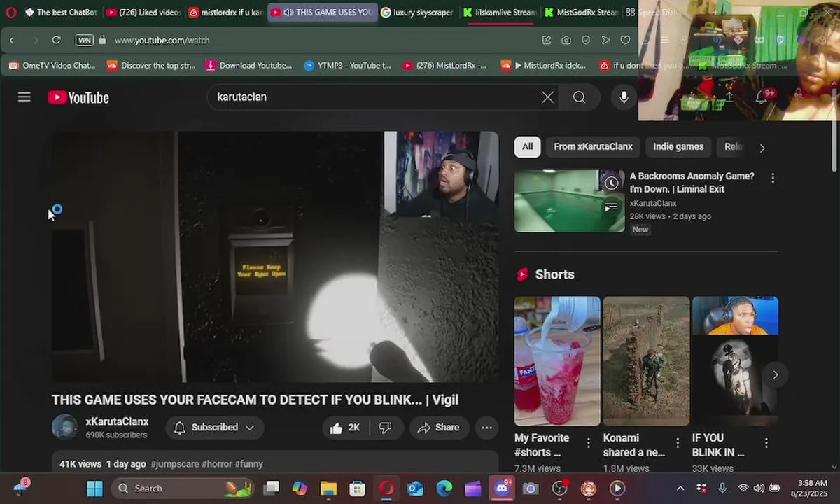The height and width of the screenshot is (504, 840).
Task: Open options for 'Konami shared' short
Action: tap(678, 443)
